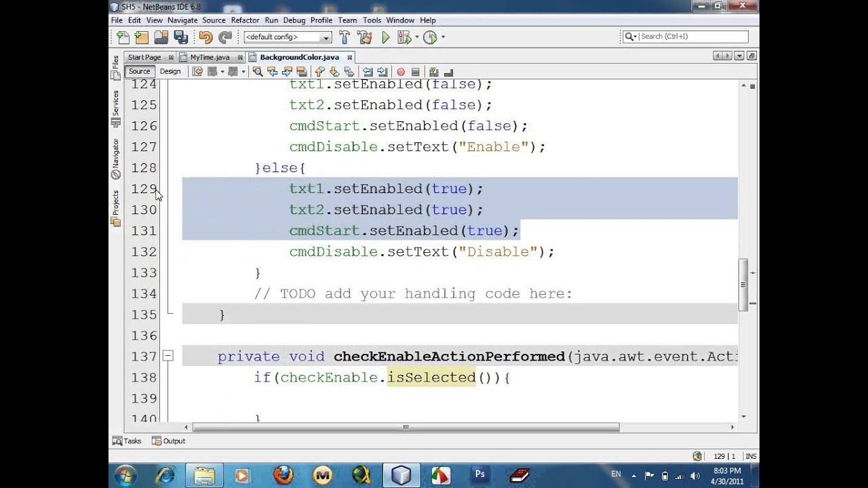Undo the last edit with the toolbar arrow
Image resolution: width=868 pixels, height=488 pixels.
[206, 37]
